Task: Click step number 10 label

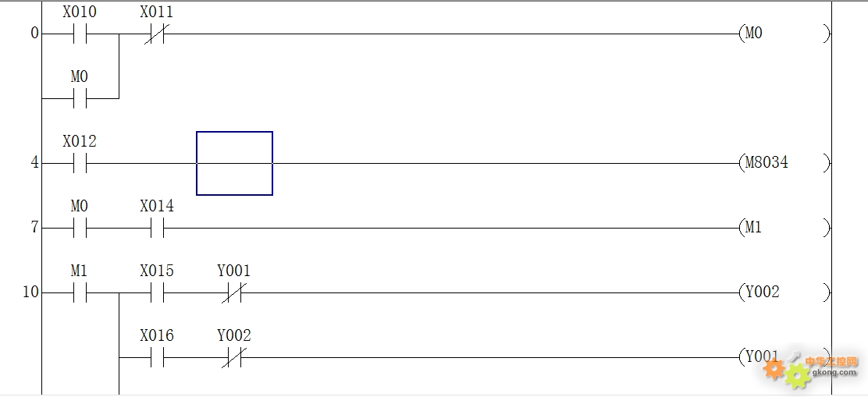Action: click(x=30, y=292)
